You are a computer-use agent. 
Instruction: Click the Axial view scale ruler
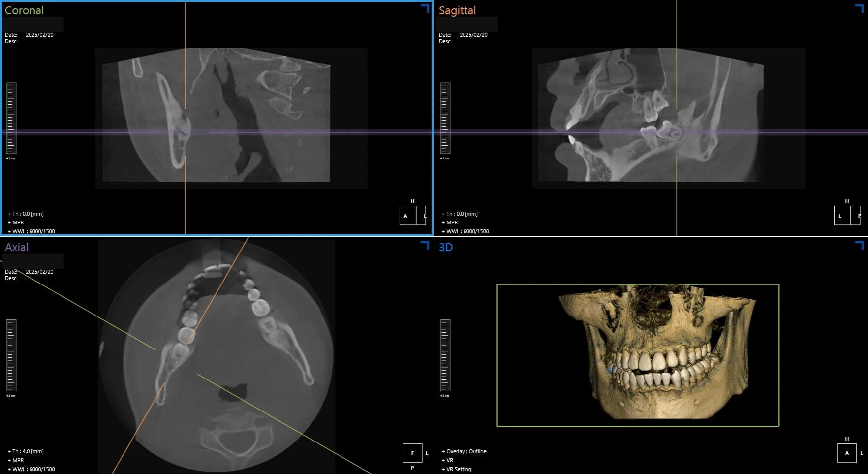[11, 355]
